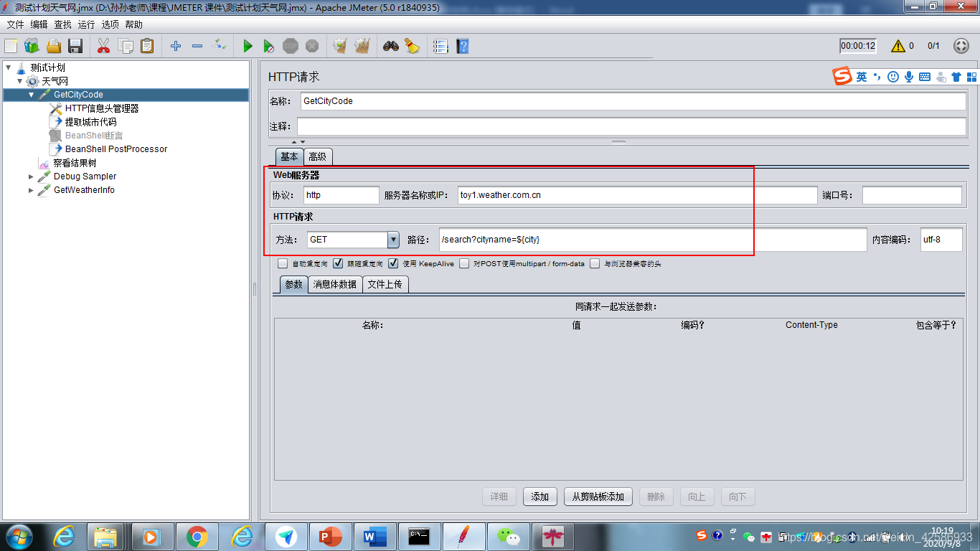Toggle 使用 KeepAlive checkbox
This screenshot has height=551, width=980.
tap(393, 263)
